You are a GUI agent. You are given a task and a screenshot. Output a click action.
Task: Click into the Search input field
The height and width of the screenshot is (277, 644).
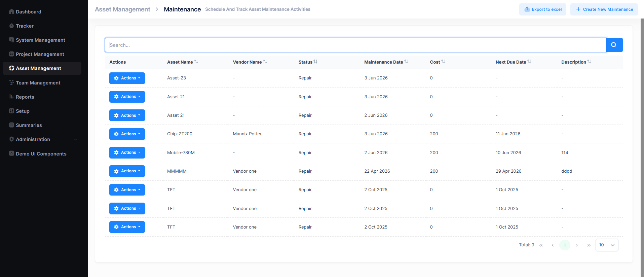pos(355,45)
